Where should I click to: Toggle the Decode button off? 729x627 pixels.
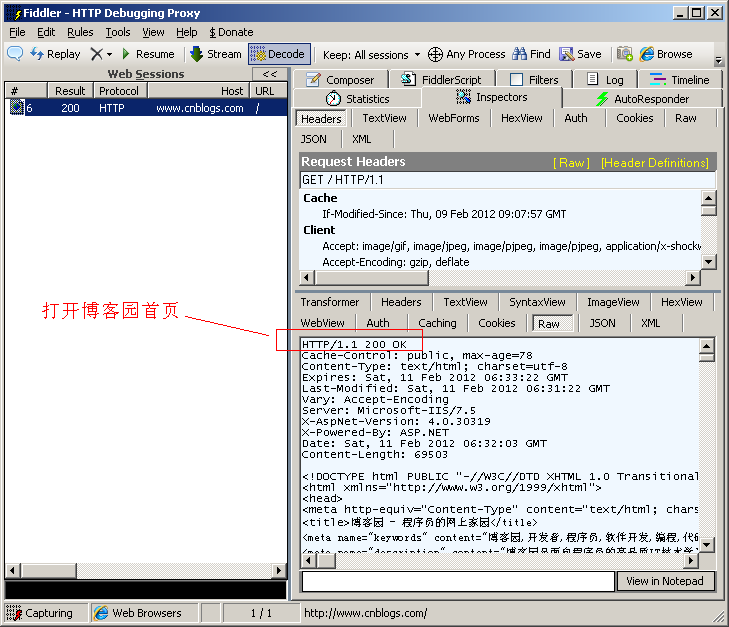[x=278, y=54]
